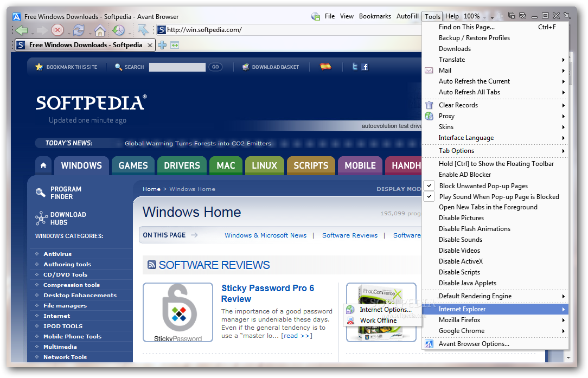Click the RSS icon beside Software Reviews
This screenshot has height=378, width=588.
[x=151, y=265]
